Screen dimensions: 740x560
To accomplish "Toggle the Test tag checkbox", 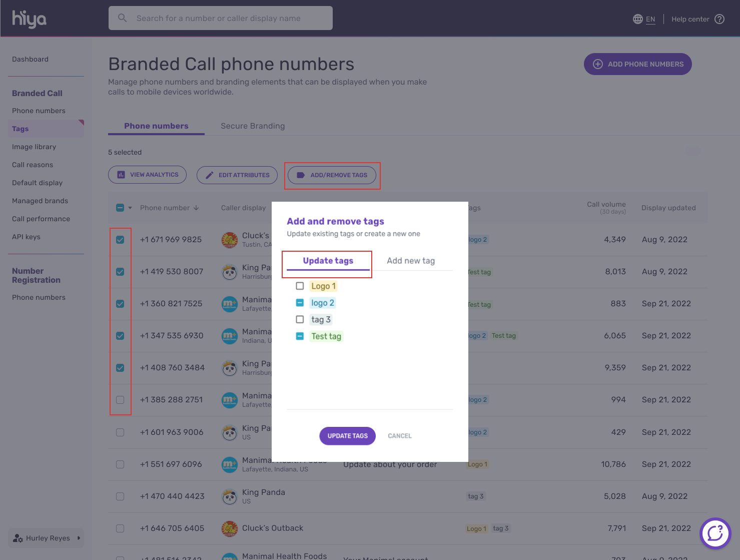I will [300, 336].
